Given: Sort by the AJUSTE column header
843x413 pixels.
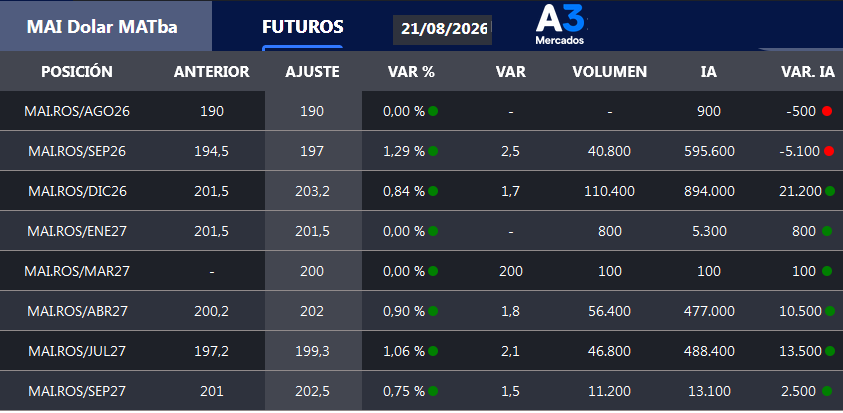Looking at the screenshot, I should coord(312,72).
